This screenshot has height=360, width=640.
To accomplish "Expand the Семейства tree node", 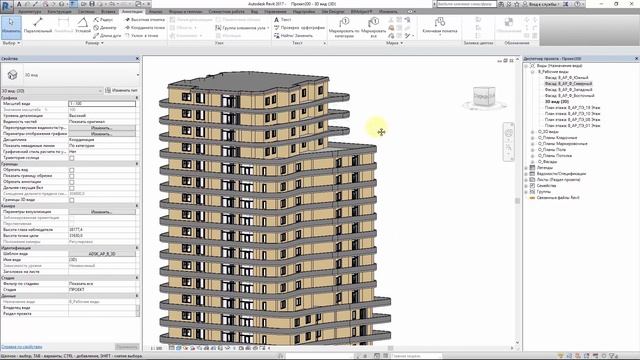I will click(x=526, y=186).
